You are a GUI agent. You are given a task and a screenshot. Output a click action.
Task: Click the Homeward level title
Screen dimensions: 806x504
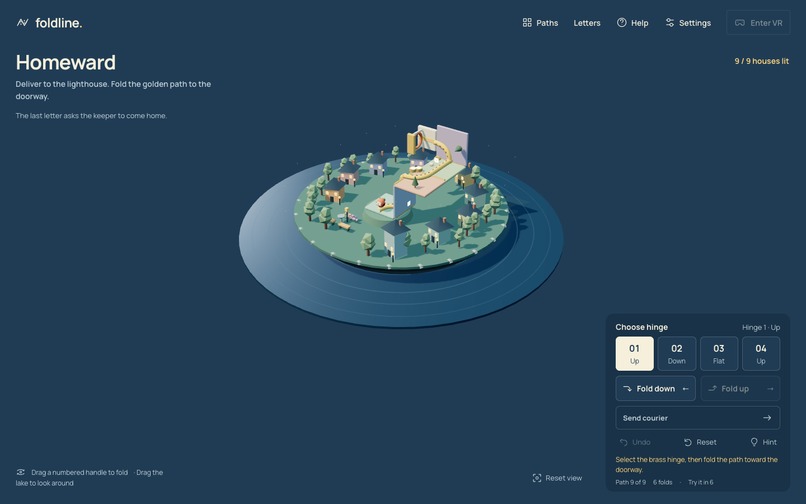point(66,62)
